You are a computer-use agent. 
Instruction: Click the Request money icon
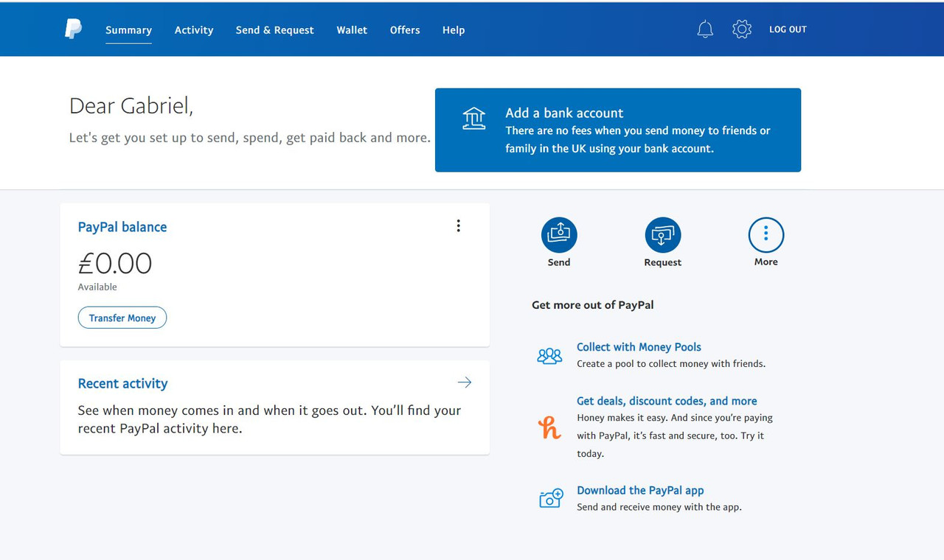tap(663, 235)
